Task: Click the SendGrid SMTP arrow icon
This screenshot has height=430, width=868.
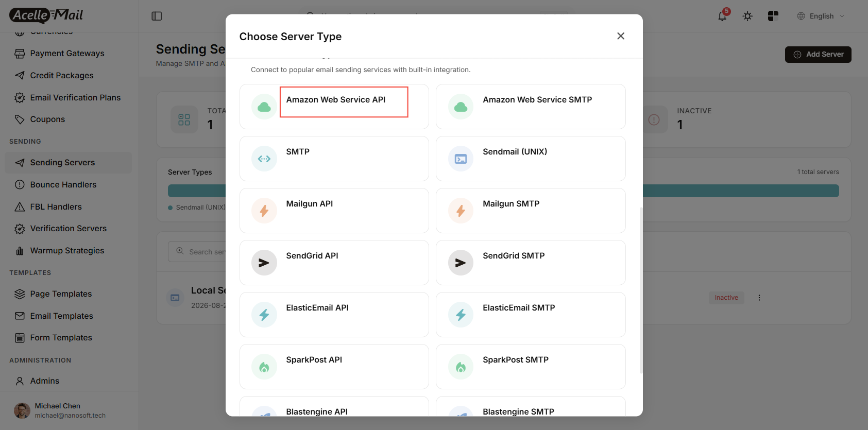Action: click(461, 263)
